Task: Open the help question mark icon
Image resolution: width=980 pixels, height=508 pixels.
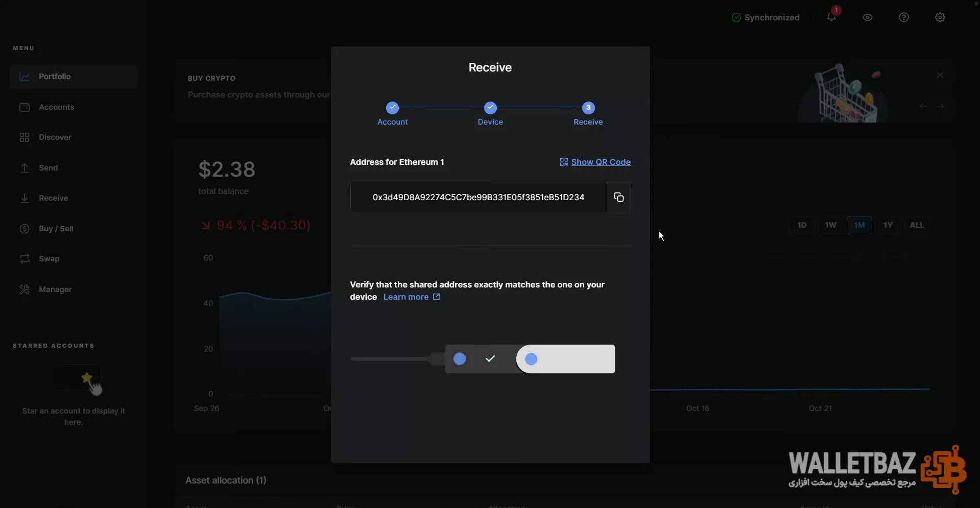Action: (904, 17)
